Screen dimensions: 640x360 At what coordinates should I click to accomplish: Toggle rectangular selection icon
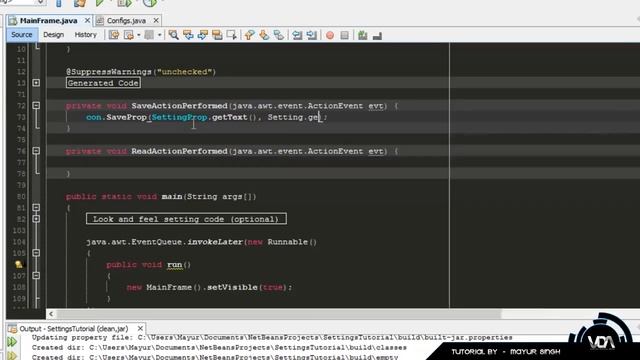pos(231,35)
